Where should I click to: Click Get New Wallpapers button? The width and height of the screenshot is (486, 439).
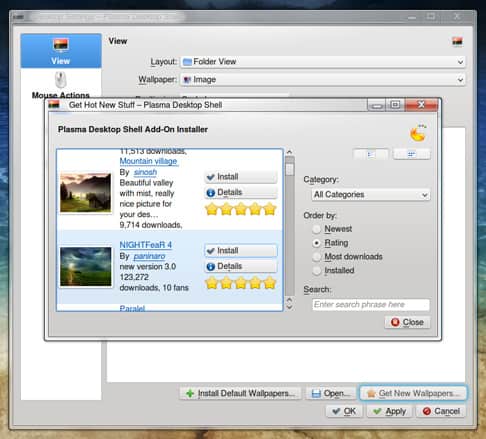pos(413,393)
